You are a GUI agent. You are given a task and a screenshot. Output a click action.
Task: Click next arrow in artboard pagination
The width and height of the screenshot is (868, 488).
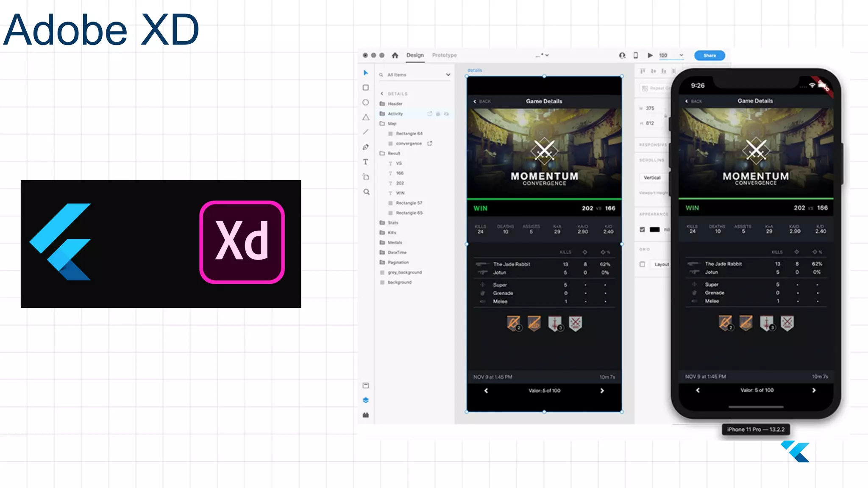[602, 391]
